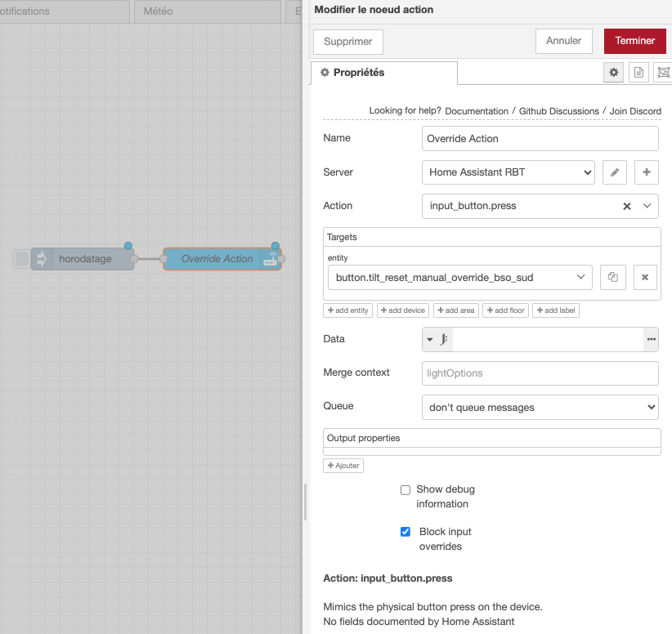The height and width of the screenshot is (634, 672).
Task: Open node settings gear icon tab
Action: point(613,73)
